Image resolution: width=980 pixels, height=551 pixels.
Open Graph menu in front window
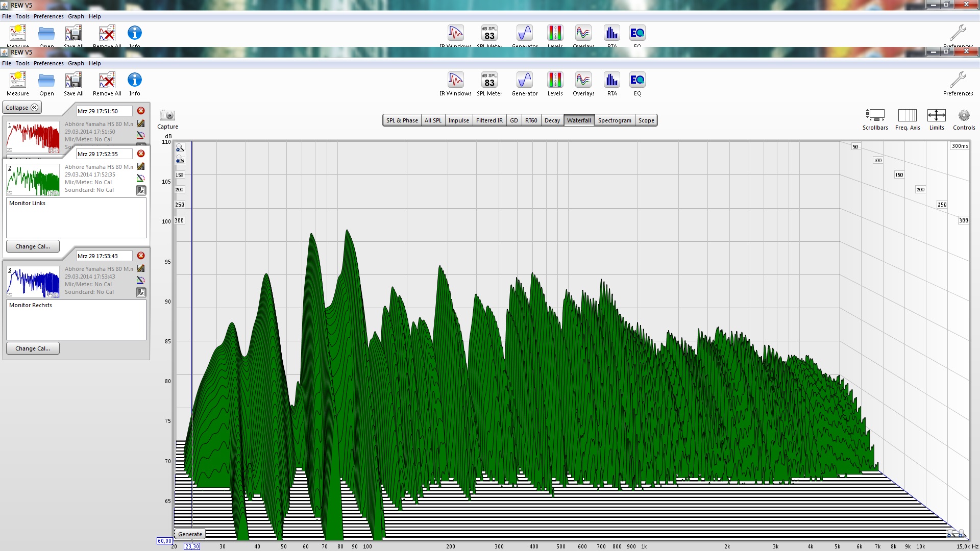[76, 63]
